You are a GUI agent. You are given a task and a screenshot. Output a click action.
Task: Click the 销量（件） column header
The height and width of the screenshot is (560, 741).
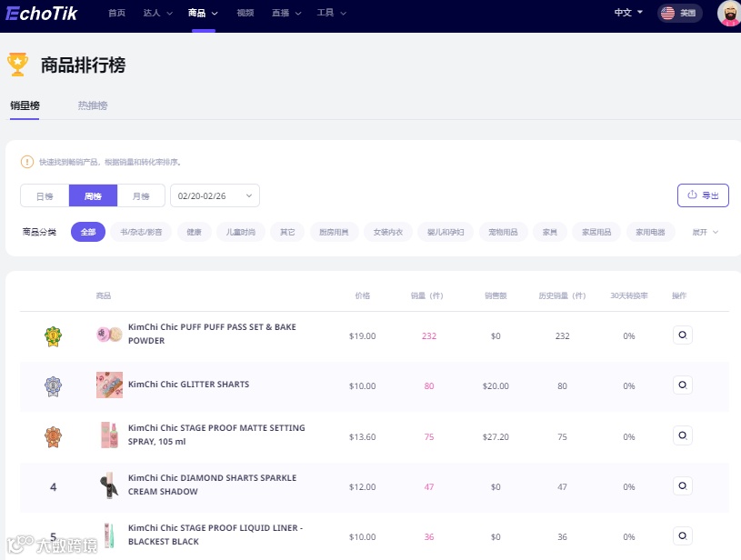pos(426,295)
